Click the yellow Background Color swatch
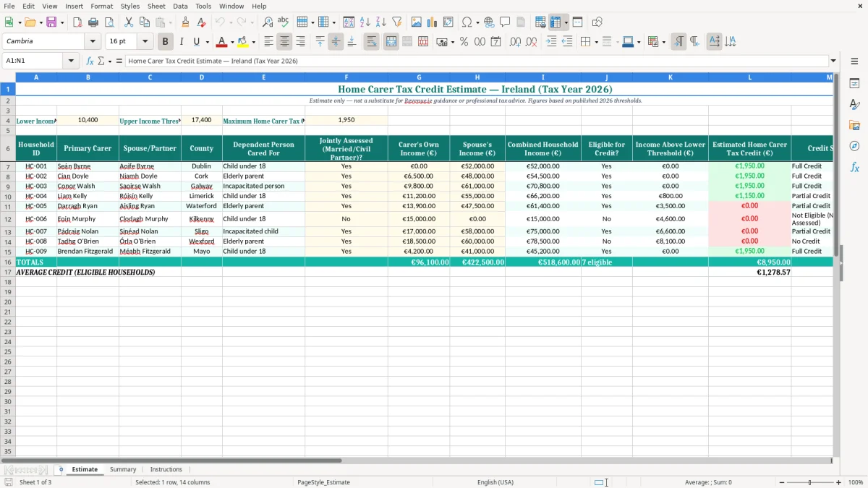Viewport: 868px width, 488px height. pos(243,42)
